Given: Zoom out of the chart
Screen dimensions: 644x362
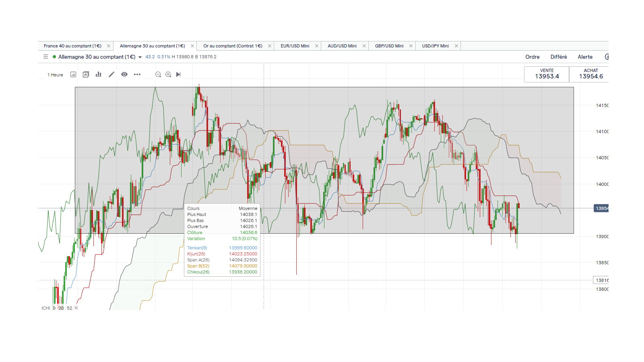Looking at the screenshot, I should click(x=158, y=74).
